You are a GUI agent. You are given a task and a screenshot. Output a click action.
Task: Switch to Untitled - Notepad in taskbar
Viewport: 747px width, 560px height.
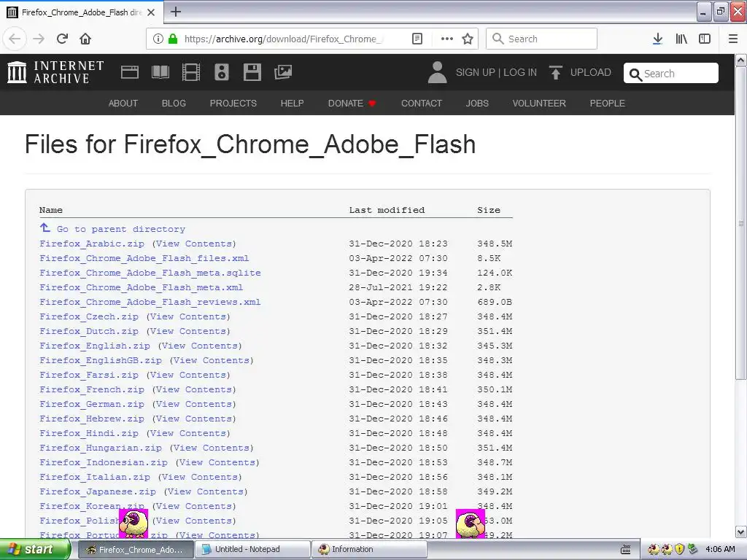pyautogui.click(x=253, y=550)
